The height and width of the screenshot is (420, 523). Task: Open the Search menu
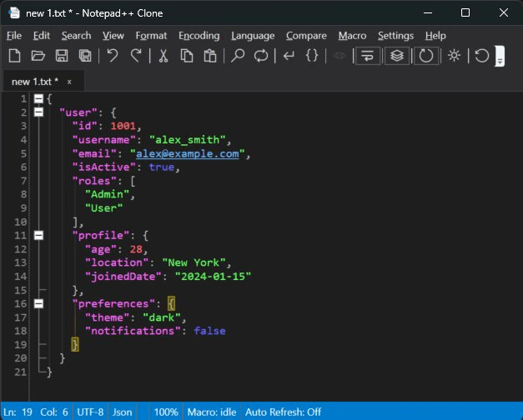point(76,36)
